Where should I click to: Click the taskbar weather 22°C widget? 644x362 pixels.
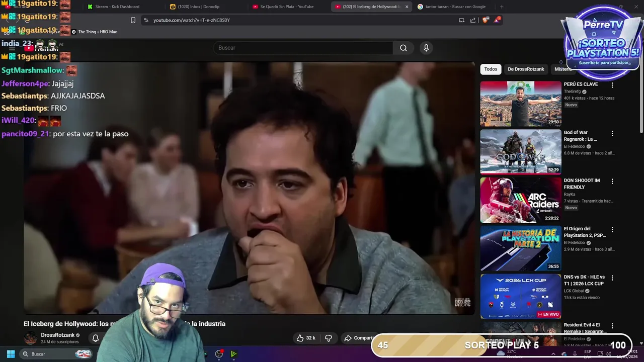coord(511,354)
